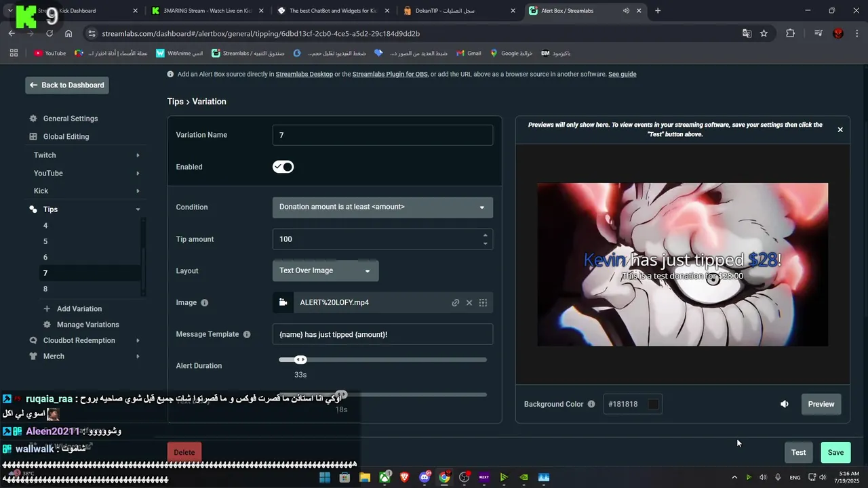
Task: Go back to the Streamlabs Dashboard
Action: [67, 85]
